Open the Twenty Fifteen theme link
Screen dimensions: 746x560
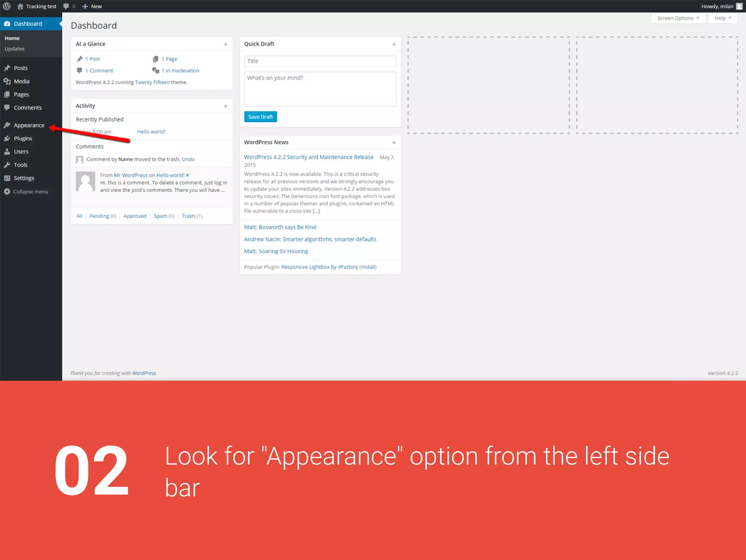click(152, 82)
